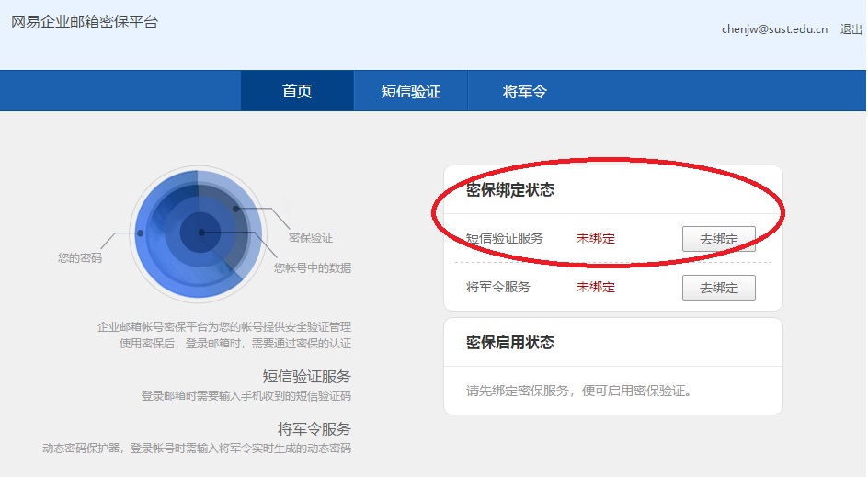Click 退出 to log out
Viewport: 868px width, 477px height.
coord(851,29)
